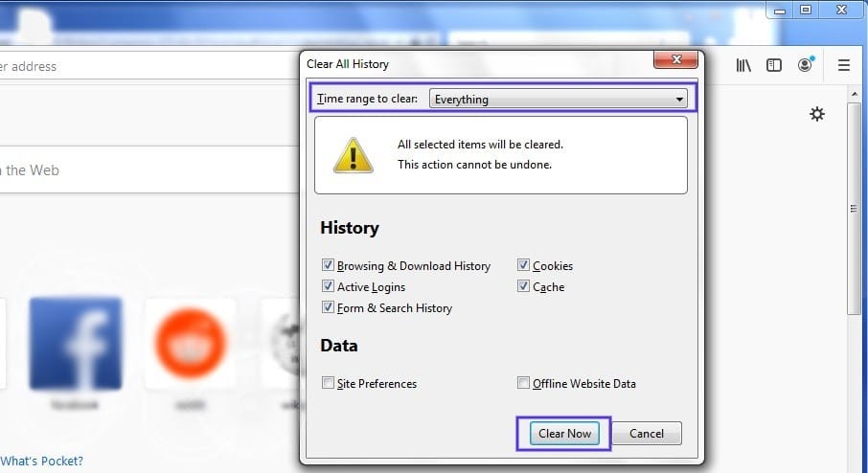Toggle the Active Logins checkbox
The height and width of the screenshot is (473, 868).
(x=329, y=287)
